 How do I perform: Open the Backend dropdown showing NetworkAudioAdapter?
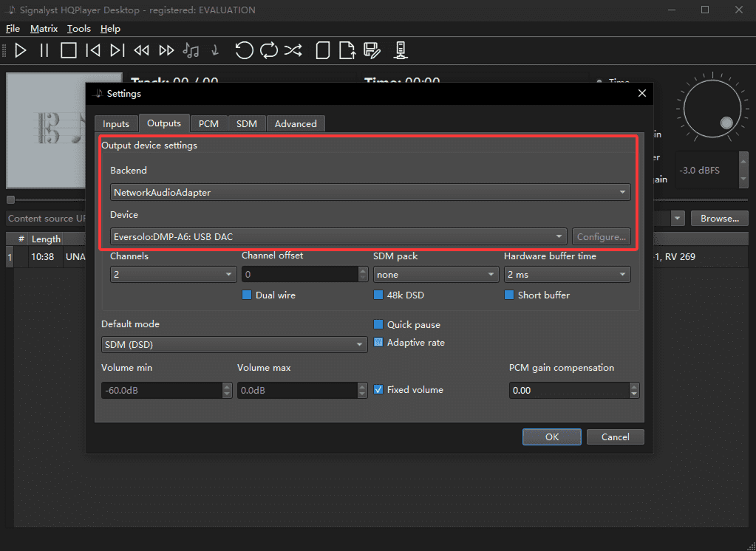[370, 193]
